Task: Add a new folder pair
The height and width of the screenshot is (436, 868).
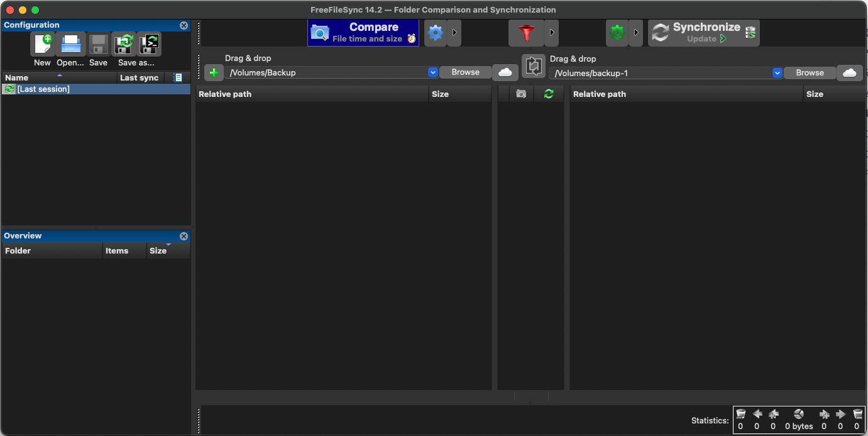Action: (214, 73)
